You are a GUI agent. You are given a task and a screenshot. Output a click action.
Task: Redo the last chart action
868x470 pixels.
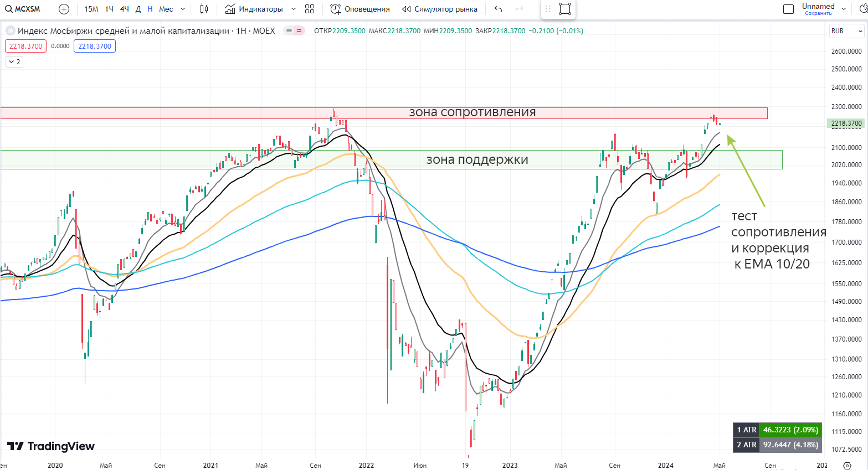coord(519,9)
